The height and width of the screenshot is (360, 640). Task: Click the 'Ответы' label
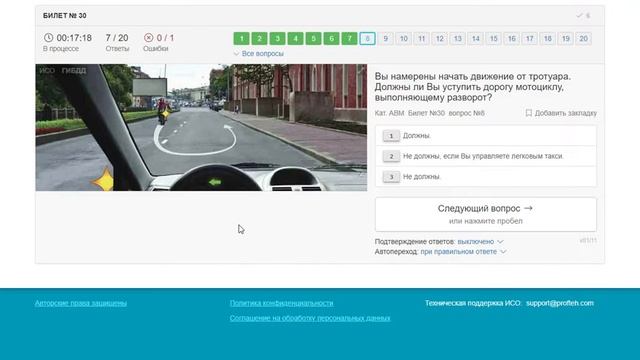(x=117, y=49)
